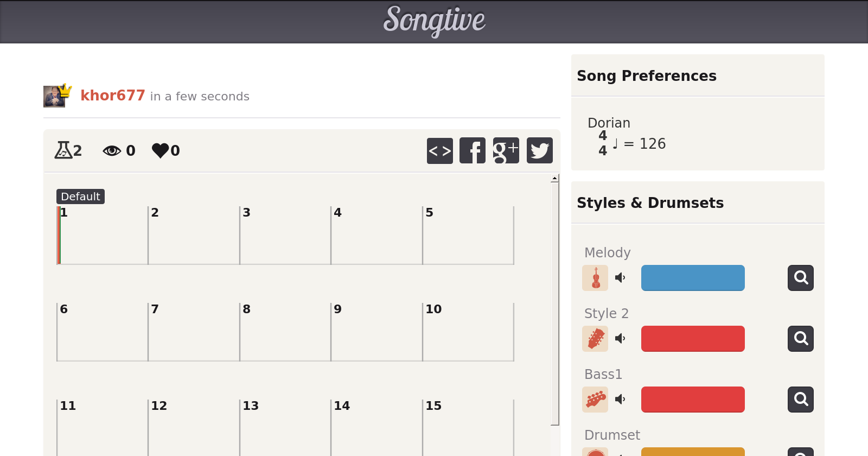Click the blue Melody volume bar
Viewport: 868px width, 456px height.
pyautogui.click(x=693, y=278)
